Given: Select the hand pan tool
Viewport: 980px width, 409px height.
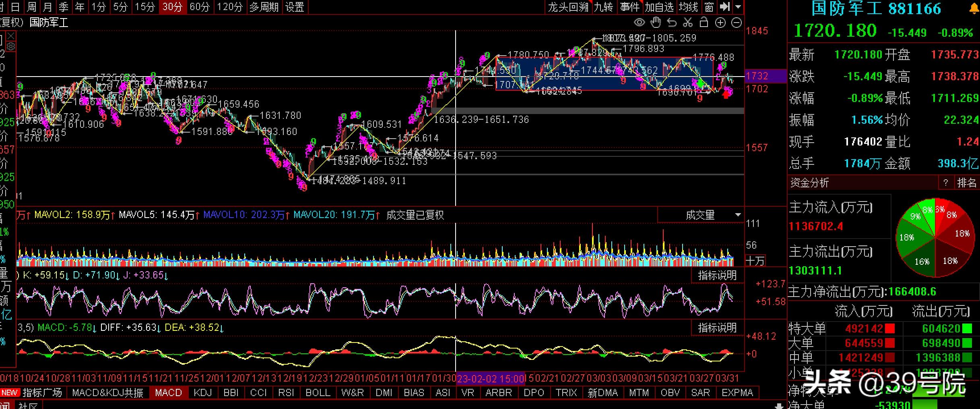Looking at the screenshot, I should [656, 23].
